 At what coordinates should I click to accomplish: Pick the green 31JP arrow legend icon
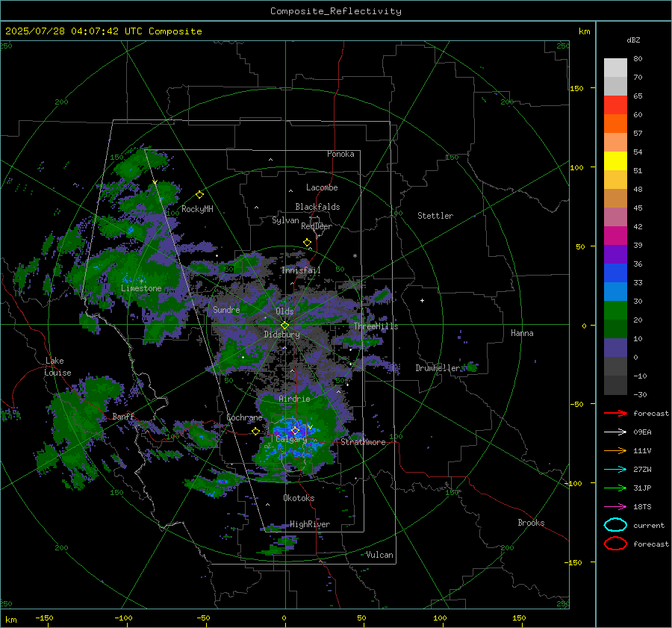[615, 488]
